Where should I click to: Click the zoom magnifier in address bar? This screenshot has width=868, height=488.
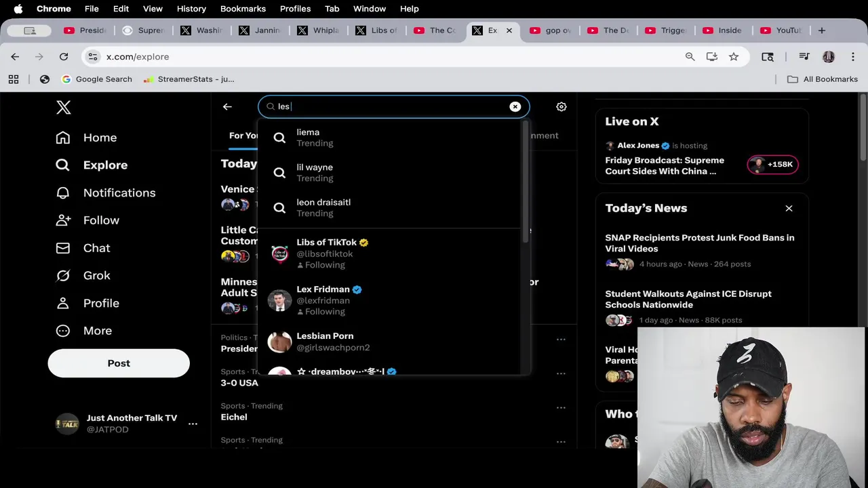coord(690,57)
